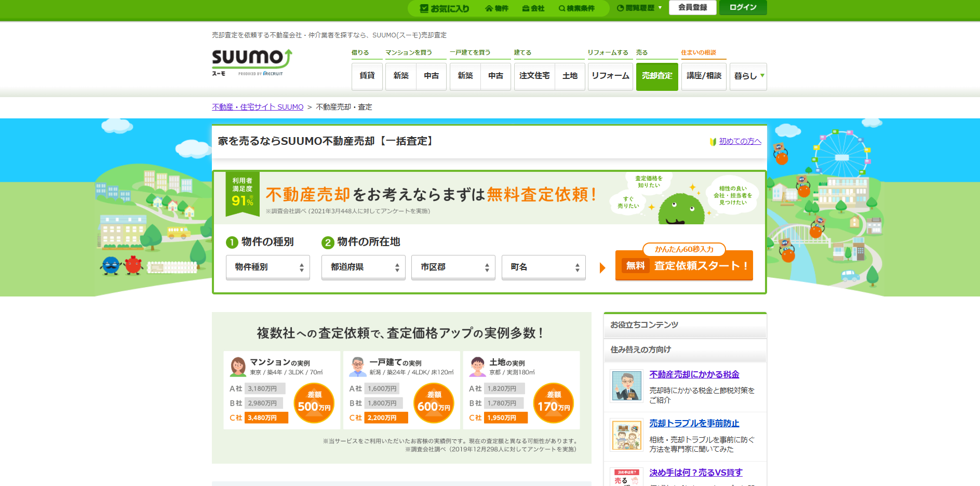This screenshot has height=486, width=980.
Task: Click the orange arrow before the start button
Action: [x=602, y=268]
